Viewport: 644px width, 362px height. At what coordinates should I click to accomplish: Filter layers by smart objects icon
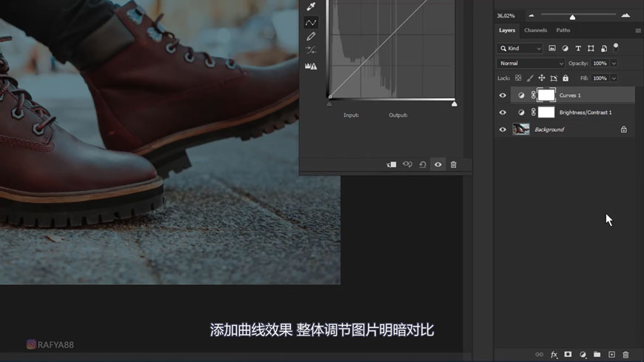click(x=604, y=48)
